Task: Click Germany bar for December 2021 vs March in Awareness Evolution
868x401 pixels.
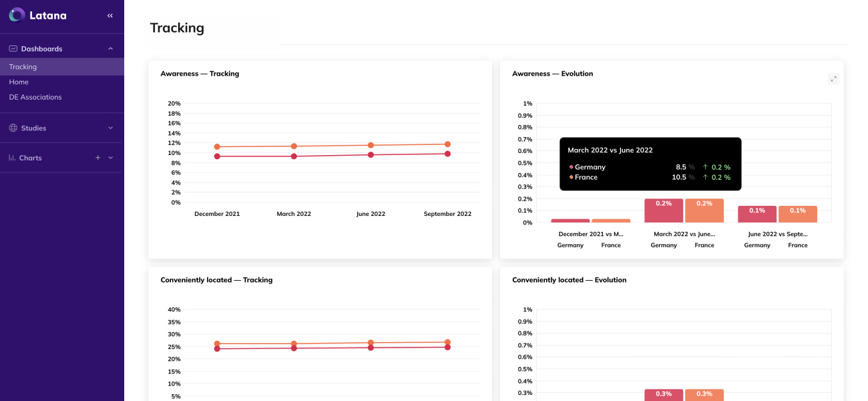Action: 570,221
